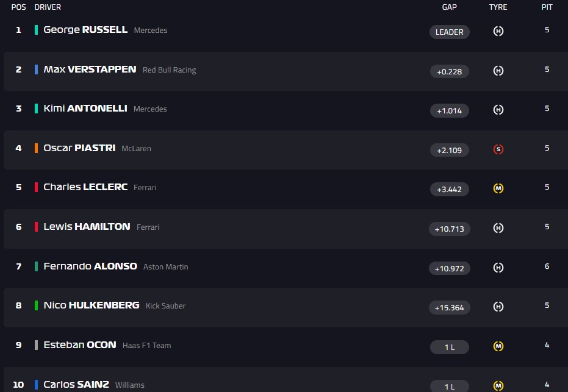This screenshot has height=392, width=568.
Task: Click Nico Hulkenberg's hard tyre icon
Action: point(498,307)
